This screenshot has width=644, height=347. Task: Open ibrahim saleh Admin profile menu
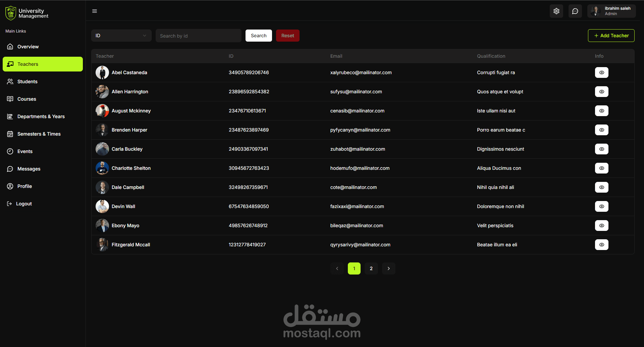pyautogui.click(x=611, y=11)
